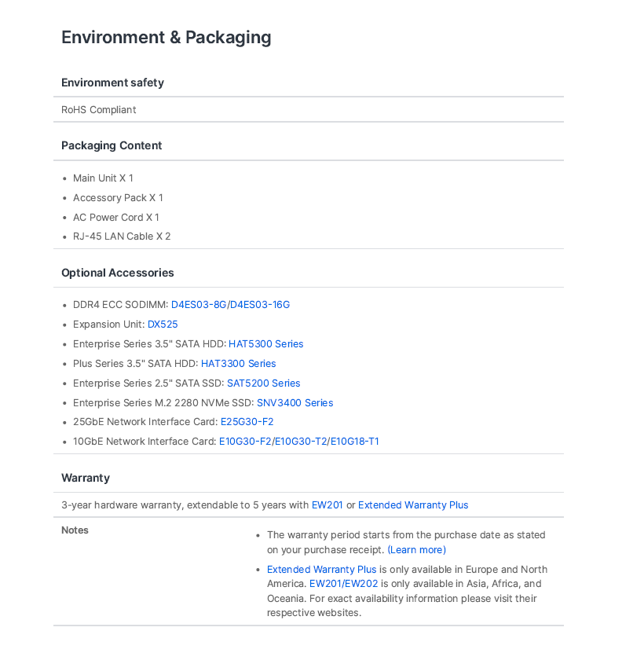Click the (Learn more) warranty link
This screenshot has width=644, height=664.
[417, 549]
